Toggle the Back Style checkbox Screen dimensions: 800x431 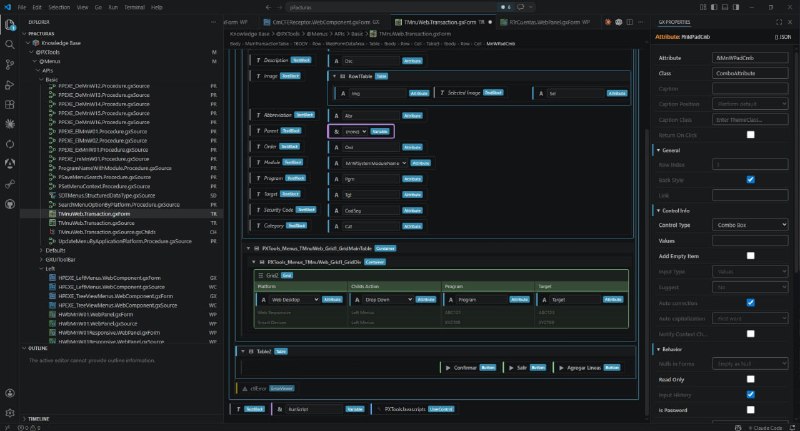click(x=751, y=180)
